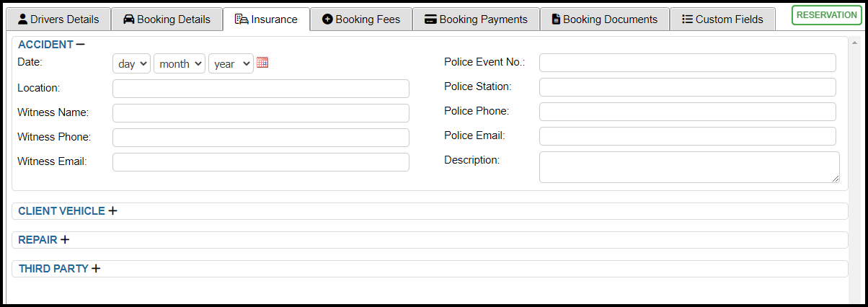Click into Police Event No. field
This screenshot has height=307, width=868.
pos(688,63)
